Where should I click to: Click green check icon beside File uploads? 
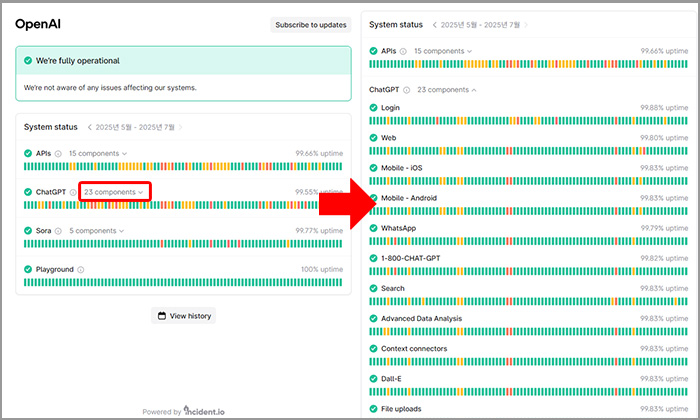click(x=373, y=408)
